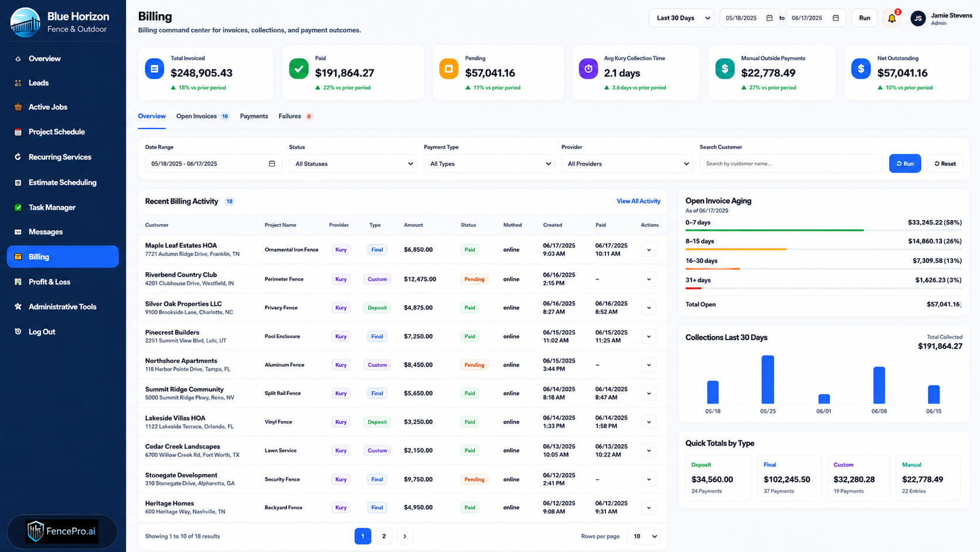Click the 05/25 collections chart bar

click(x=768, y=379)
